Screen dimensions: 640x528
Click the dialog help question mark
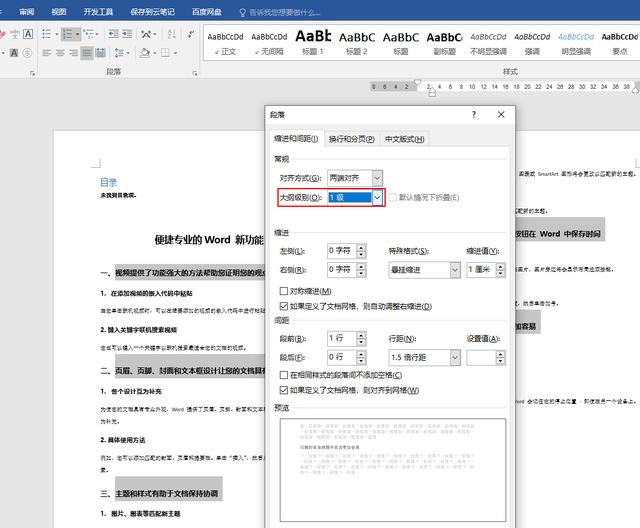tap(473, 115)
